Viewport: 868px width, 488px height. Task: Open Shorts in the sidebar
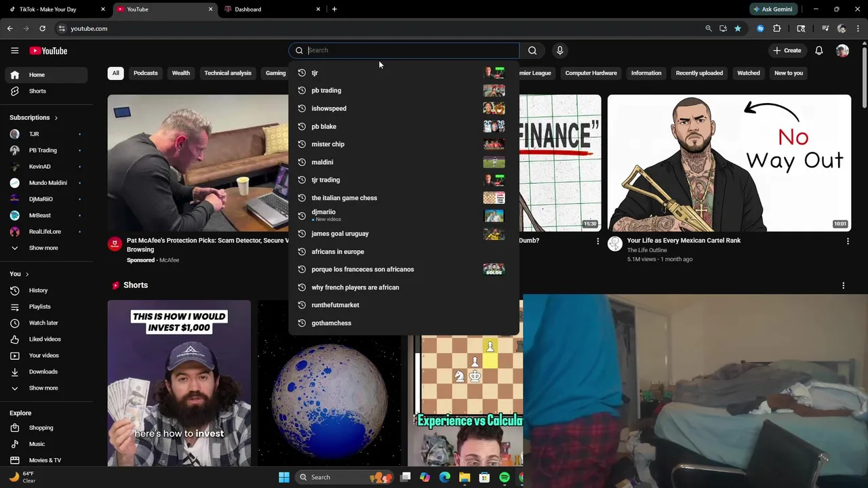pyautogui.click(x=46, y=91)
